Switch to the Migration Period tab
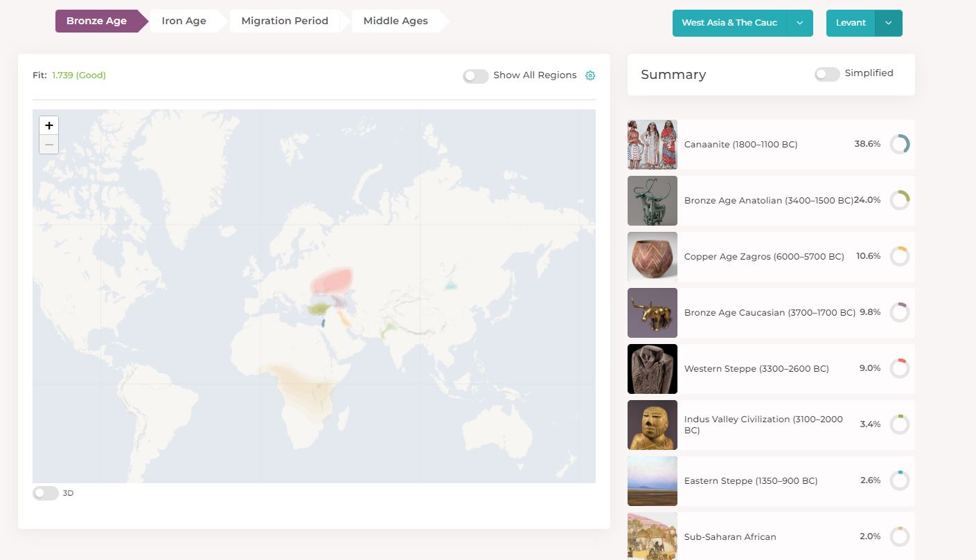 click(285, 21)
